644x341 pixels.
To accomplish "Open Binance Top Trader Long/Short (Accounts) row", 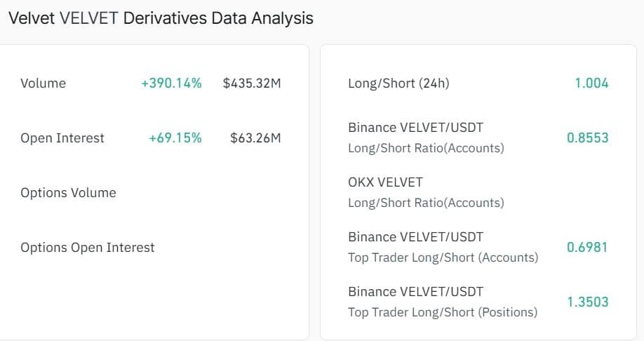I will (x=478, y=247).
